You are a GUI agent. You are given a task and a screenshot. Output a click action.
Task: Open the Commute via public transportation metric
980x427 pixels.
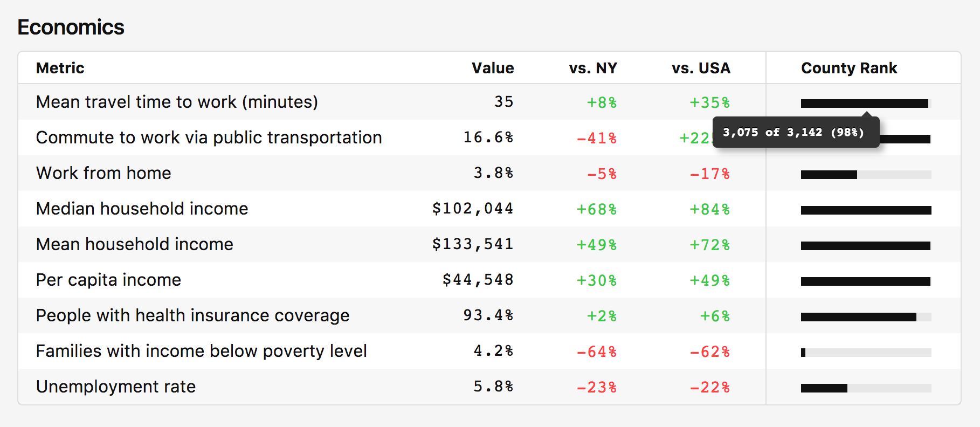click(x=209, y=137)
